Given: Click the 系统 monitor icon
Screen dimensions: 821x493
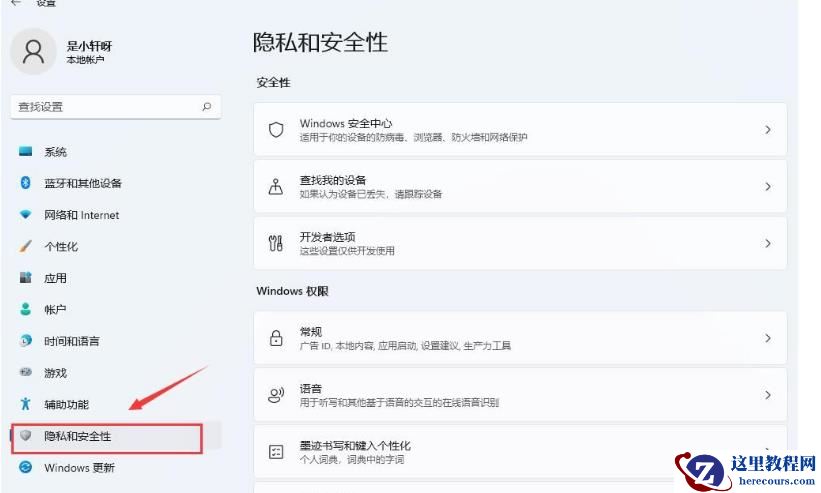Looking at the screenshot, I should point(26,152).
